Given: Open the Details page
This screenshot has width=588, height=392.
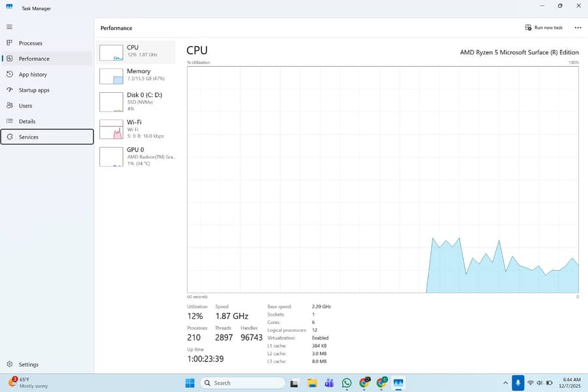Looking at the screenshot, I should click(27, 122).
